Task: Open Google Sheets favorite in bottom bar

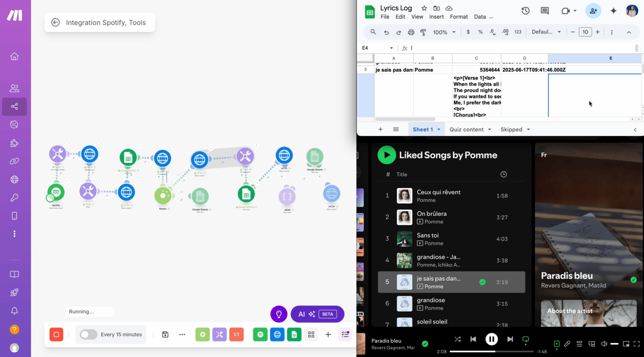Action: click(x=294, y=335)
